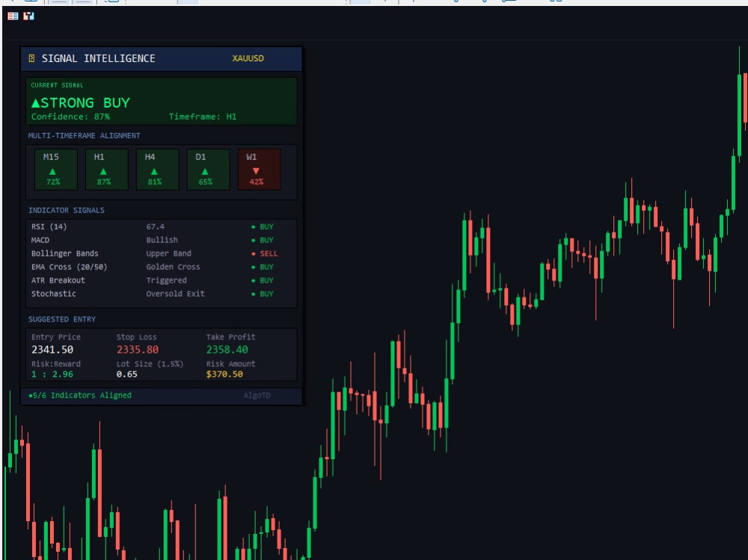Select the H1 87% timeframe tile
The height and width of the screenshot is (560, 748).
tap(107, 169)
